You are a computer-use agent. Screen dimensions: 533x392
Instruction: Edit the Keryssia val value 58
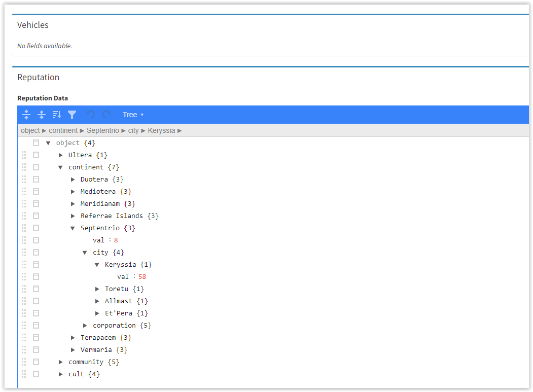coord(142,277)
